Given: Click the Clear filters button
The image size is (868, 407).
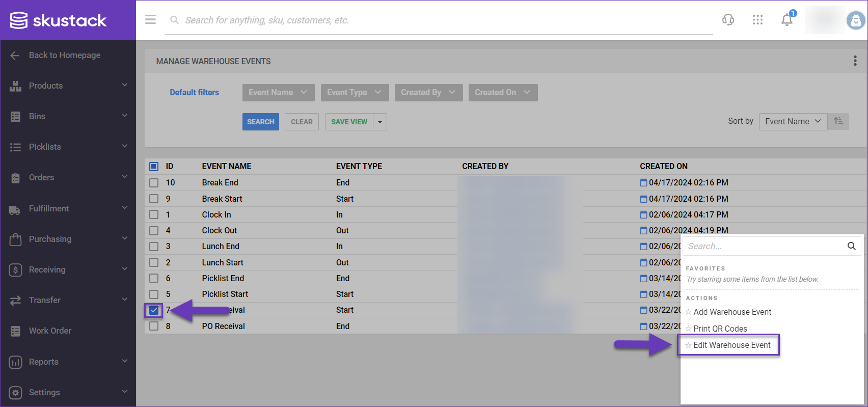Looking at the screenshot, I should pos(302,122).
